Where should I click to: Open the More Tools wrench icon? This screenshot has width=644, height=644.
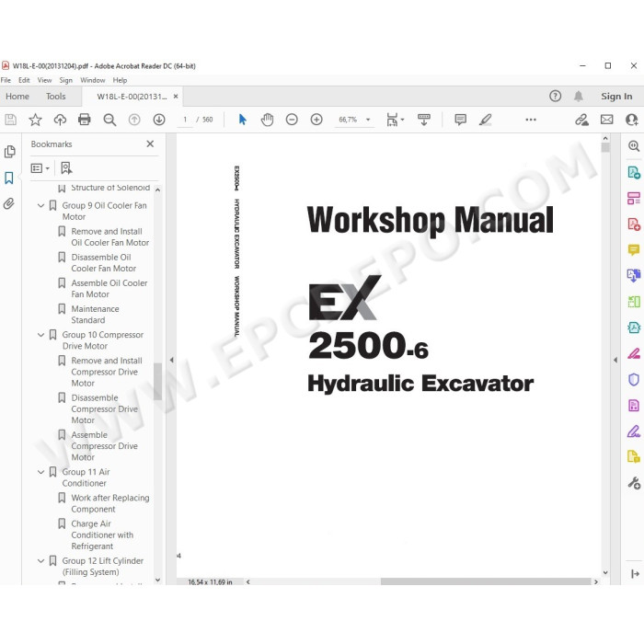[x=634, y=483]
